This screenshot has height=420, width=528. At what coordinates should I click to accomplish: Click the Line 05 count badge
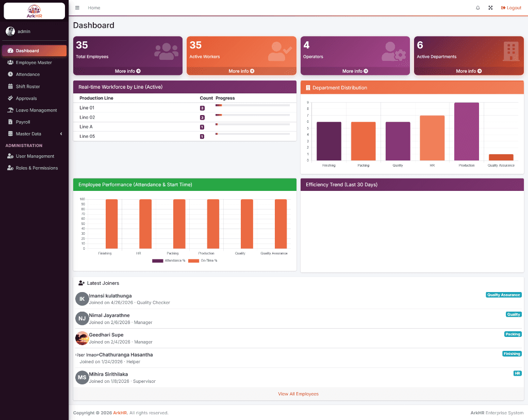tap(202, 137)
